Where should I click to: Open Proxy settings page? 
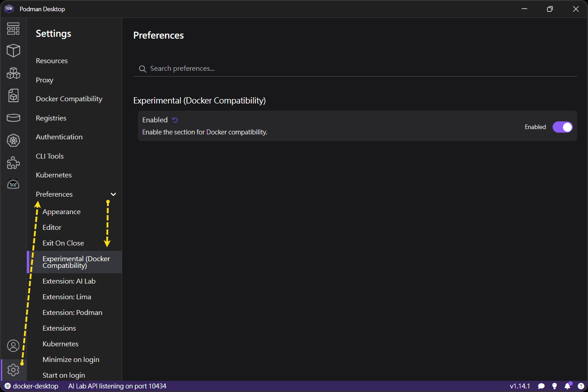[x=44, y=80]
